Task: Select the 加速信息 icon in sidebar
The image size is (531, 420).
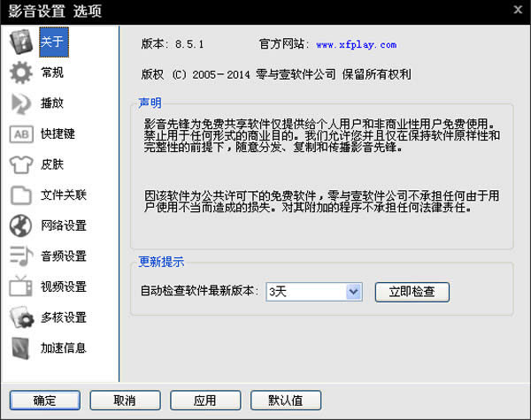Action: click(19, 348)
